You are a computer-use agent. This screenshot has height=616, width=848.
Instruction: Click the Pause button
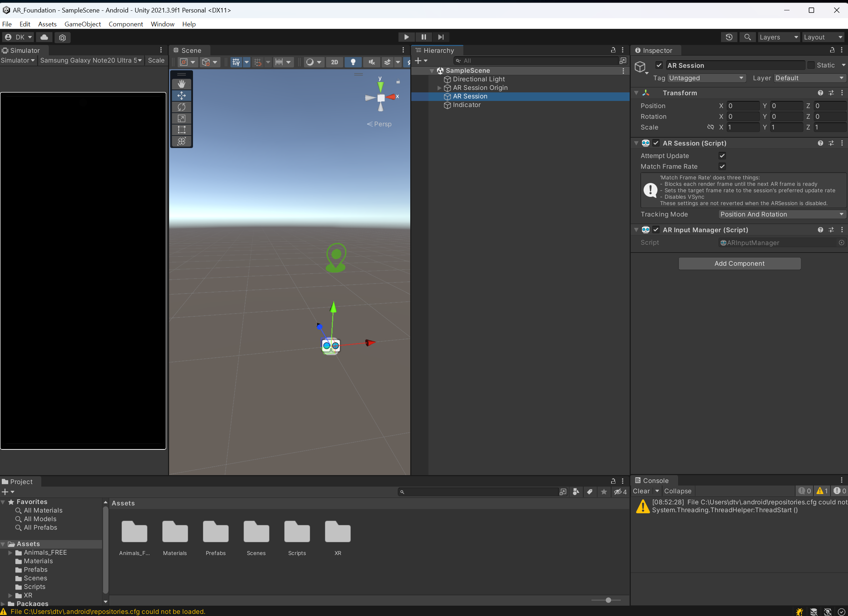click(423, 37)
